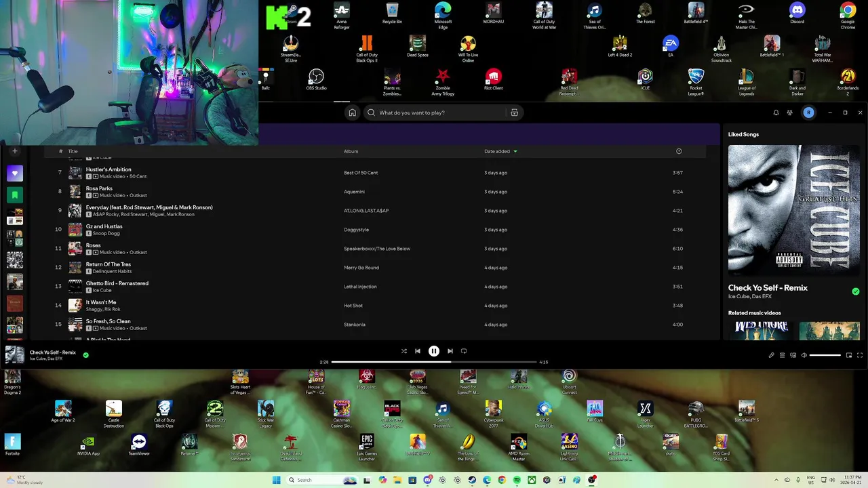Open Liked Songs panel heading link

[x=743, y=134]
